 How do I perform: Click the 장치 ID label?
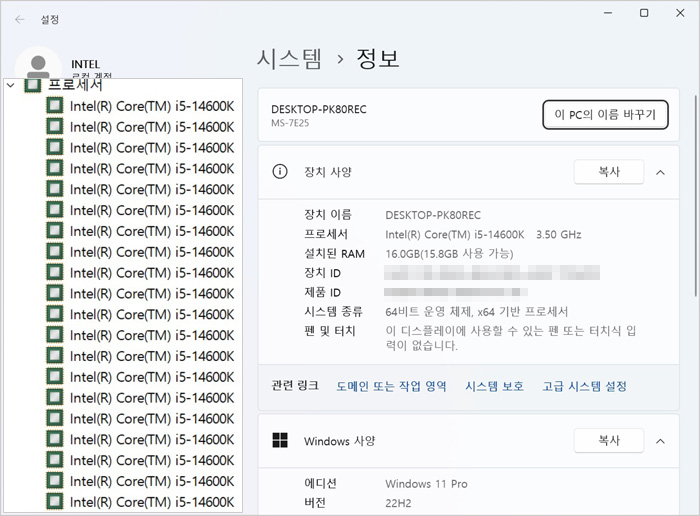(322, 273)
